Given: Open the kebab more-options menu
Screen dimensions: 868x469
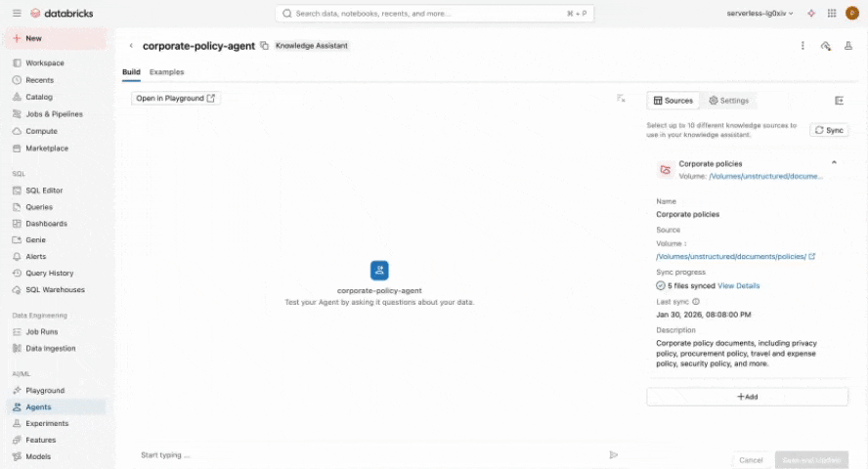Looking at the screenshot, I should (803, 46).
